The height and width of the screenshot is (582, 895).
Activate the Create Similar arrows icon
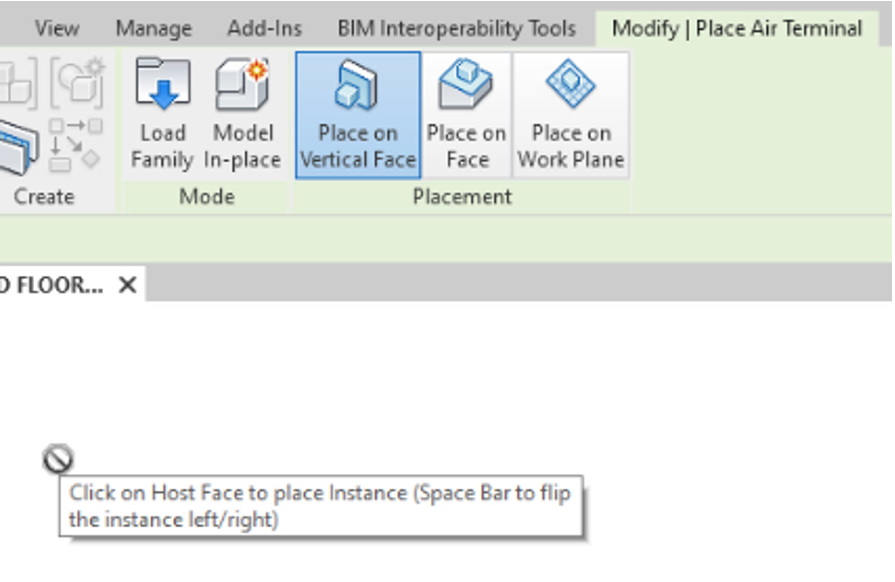[75, 145]
